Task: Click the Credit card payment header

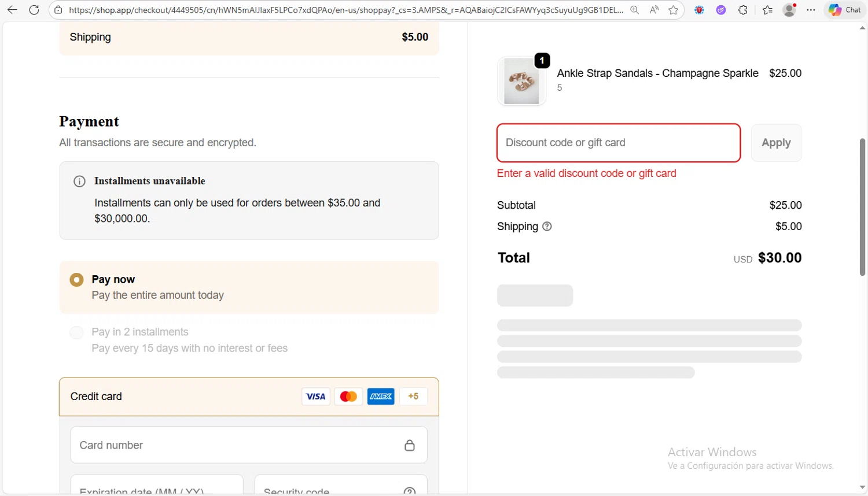Action: pyautogui.click(x=249, y=397)
